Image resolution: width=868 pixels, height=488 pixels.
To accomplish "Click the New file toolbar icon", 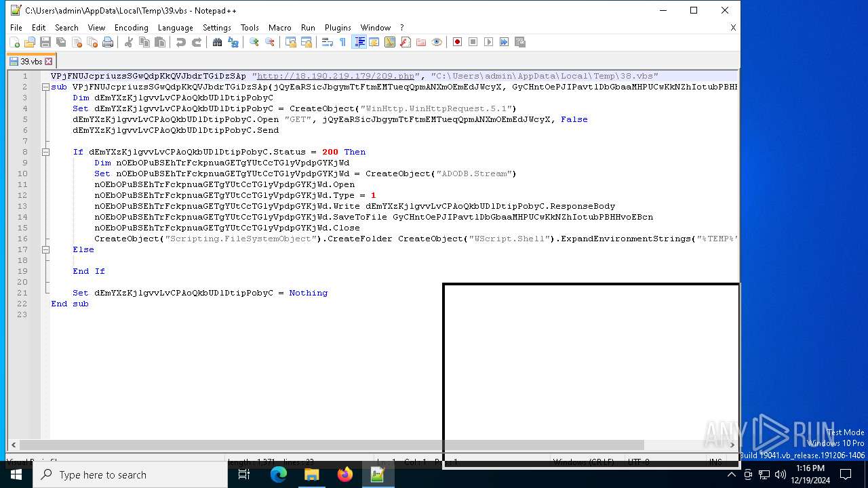I will pos(14,42).
